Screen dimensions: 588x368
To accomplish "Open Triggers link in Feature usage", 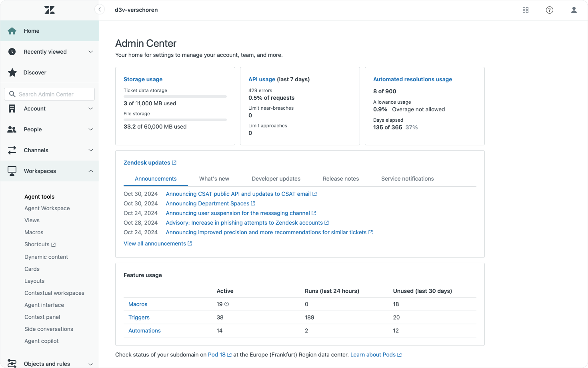I will (x=139, y=318).
